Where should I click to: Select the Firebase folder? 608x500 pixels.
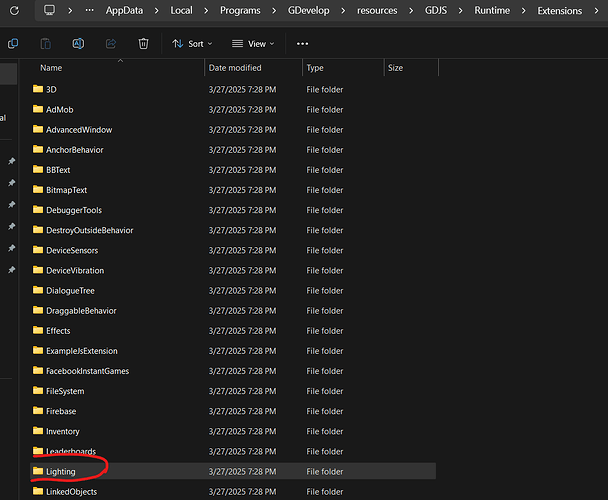point(61,411)
